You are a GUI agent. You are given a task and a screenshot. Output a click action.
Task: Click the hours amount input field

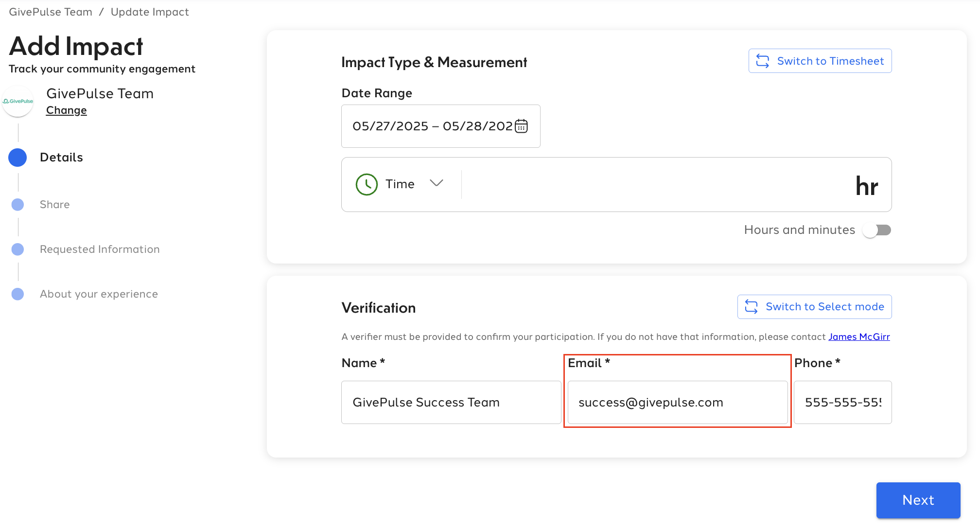tap(656, 184)
